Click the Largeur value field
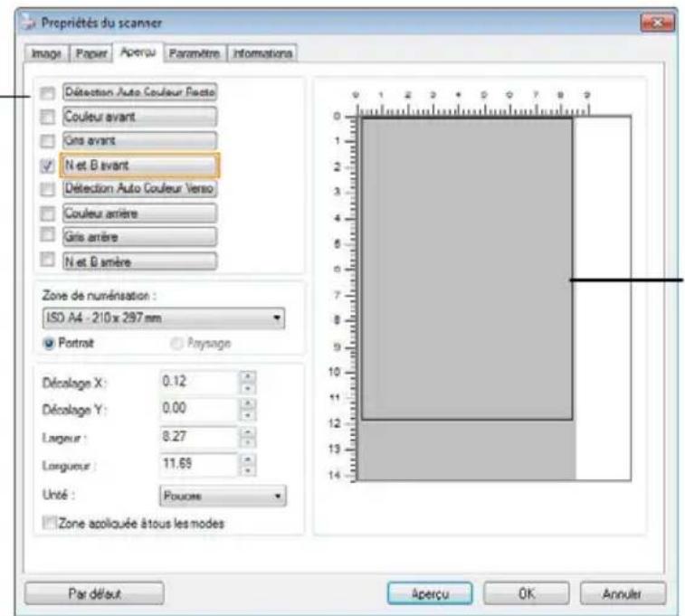Screen dimensions: 685x616 pyautogui.click(x=199, y=437)
